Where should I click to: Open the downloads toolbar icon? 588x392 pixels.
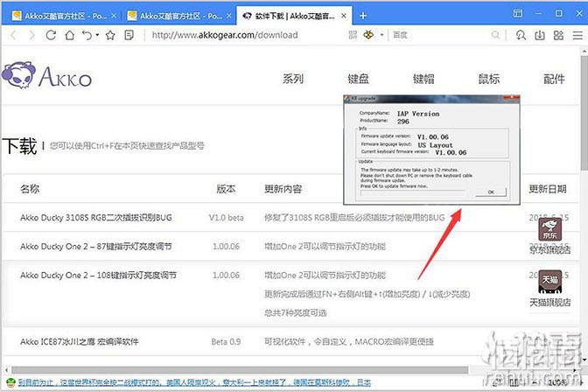(x=540, y=35)
